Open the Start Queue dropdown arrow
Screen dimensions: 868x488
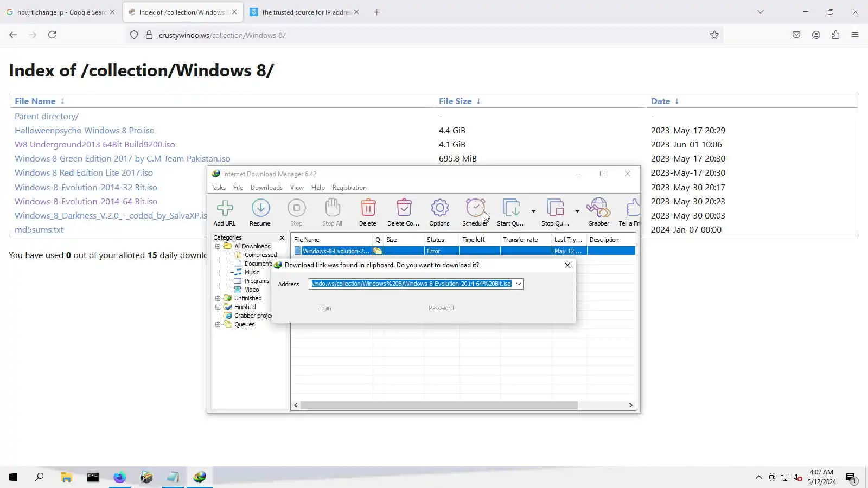click(533, 211)
